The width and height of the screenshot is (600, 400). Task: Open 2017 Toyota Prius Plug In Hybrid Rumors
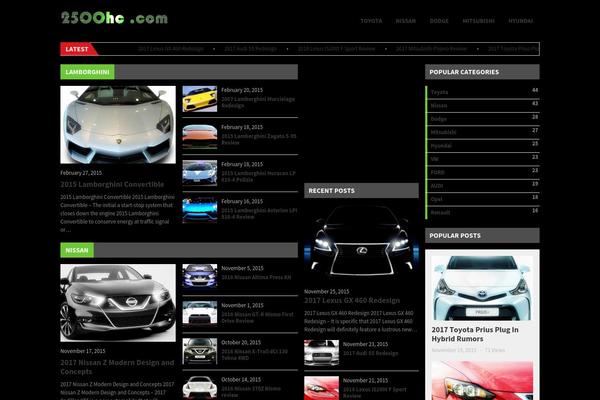click(475, 334)
